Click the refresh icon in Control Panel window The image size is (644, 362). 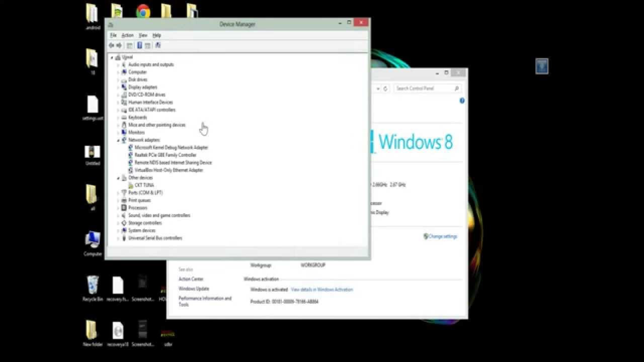point(385,88)
